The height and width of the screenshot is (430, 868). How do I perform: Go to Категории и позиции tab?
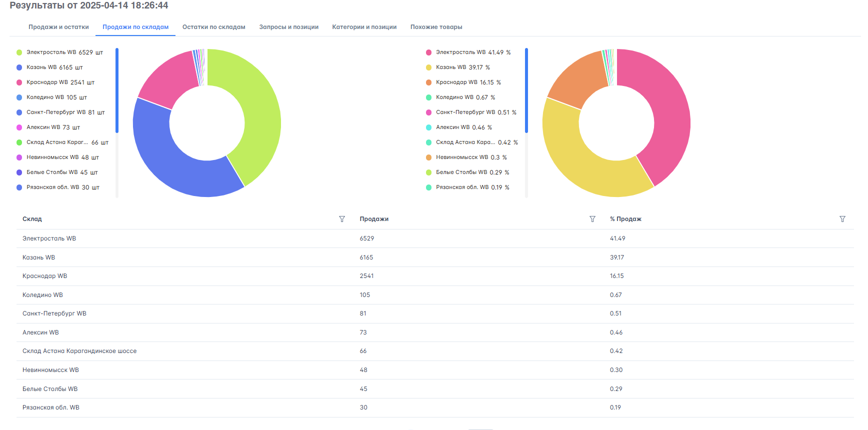coord(364,27)
